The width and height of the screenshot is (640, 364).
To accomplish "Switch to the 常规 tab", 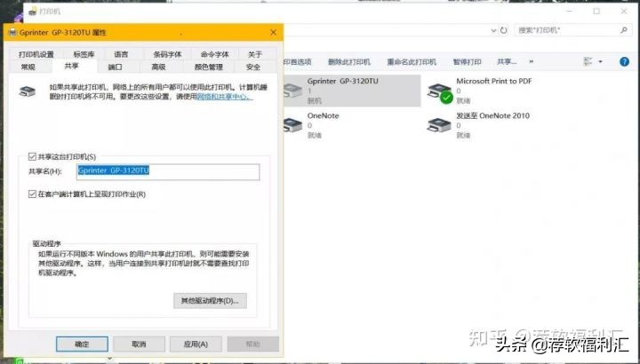I will pyautogui.click(x=28, y=67).
